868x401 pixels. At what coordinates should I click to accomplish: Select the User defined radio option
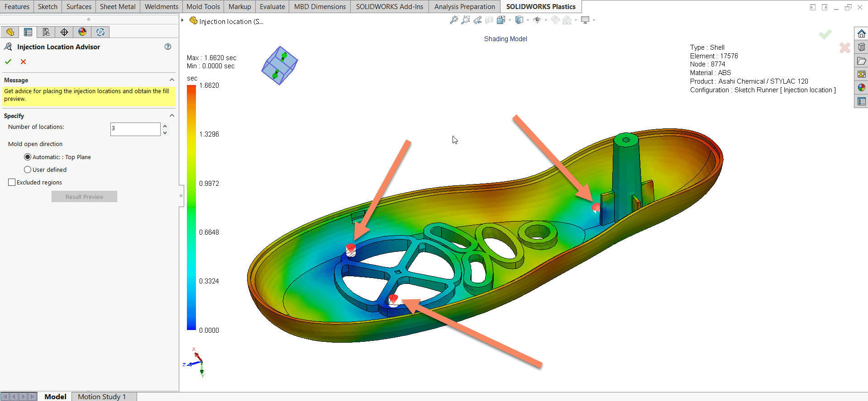pos(28,170)
